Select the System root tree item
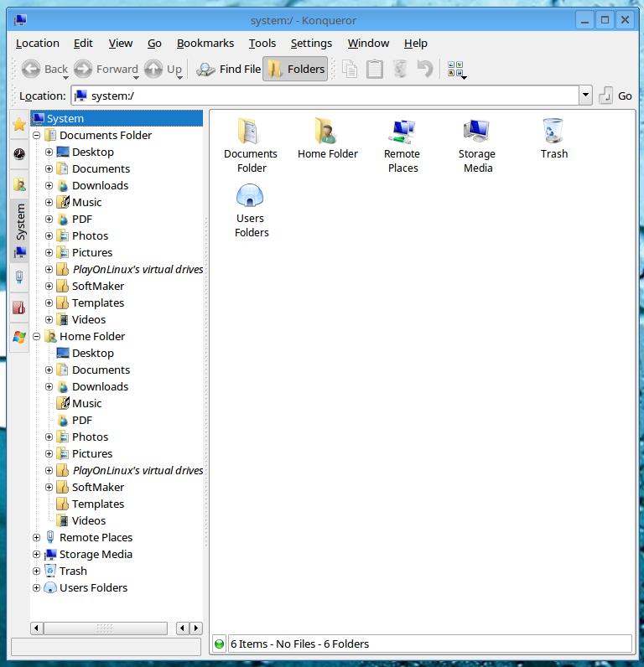This screenshot has width=644, height=667. [x=117, y=118]
